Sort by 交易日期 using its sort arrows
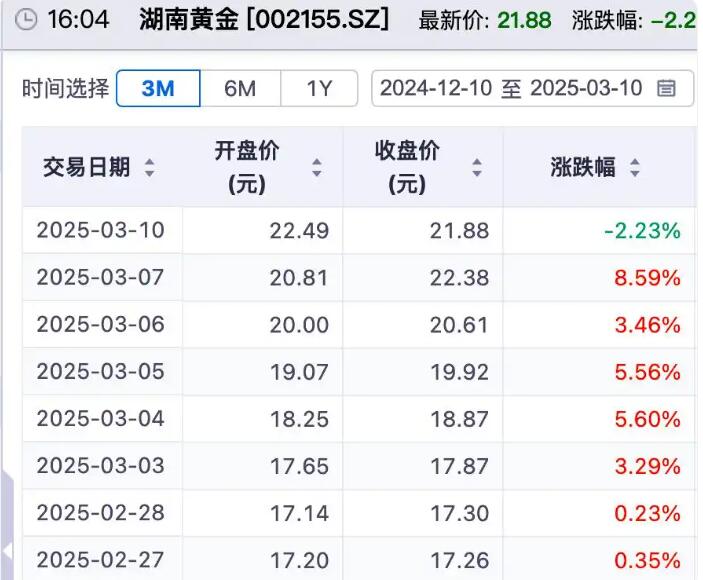Image resolution: width=703 pixels, height=580 pixels. click(x=150, y=168)
